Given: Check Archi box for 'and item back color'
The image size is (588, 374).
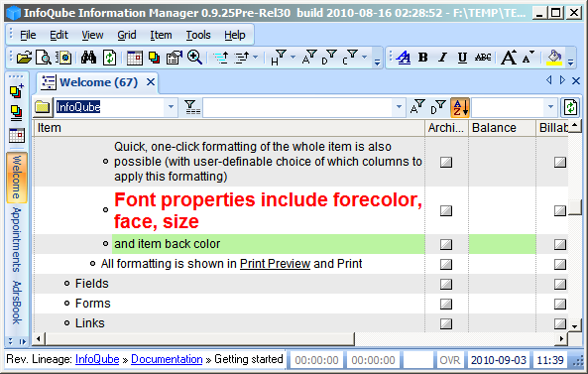Looking at the screenshot, I should 446,245.
